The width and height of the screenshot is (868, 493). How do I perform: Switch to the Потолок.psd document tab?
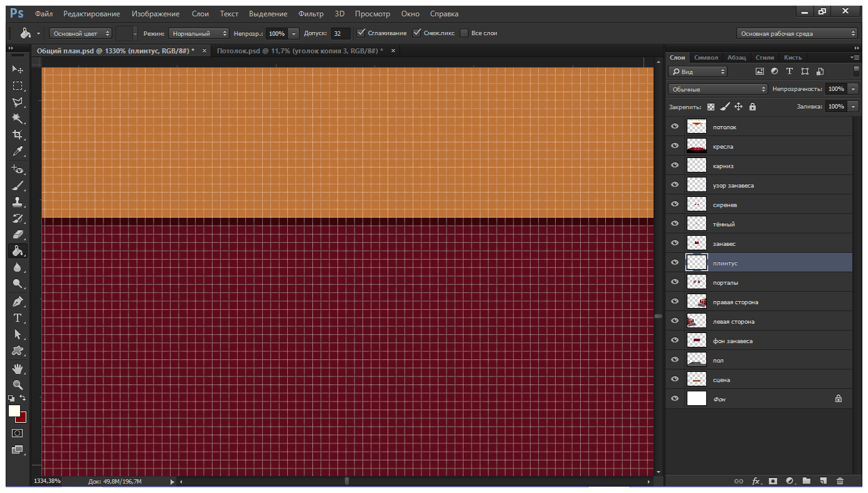(x=300, y=51)
